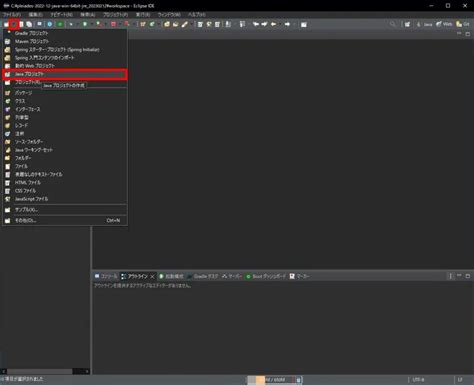Close the アウトライン tab
The image size is (474, 385).
coord(152,276)
